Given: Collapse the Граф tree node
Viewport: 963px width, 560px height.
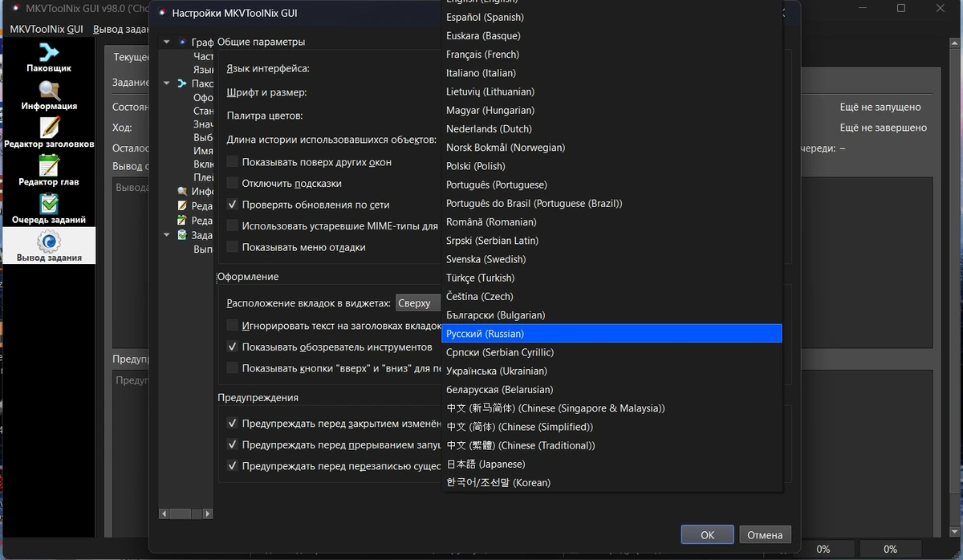Looking at the screenshot, I should (x=167, y=42).
